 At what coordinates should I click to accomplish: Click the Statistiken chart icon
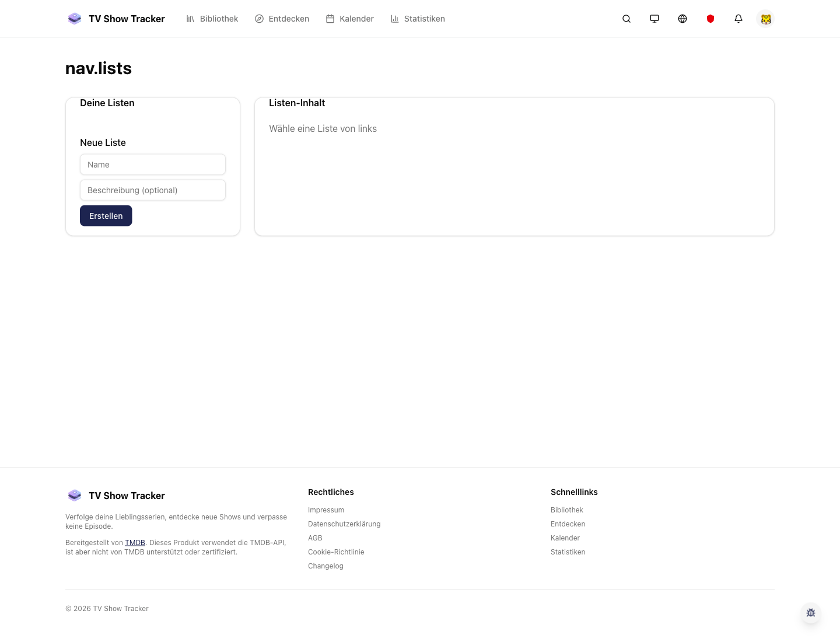394,19
